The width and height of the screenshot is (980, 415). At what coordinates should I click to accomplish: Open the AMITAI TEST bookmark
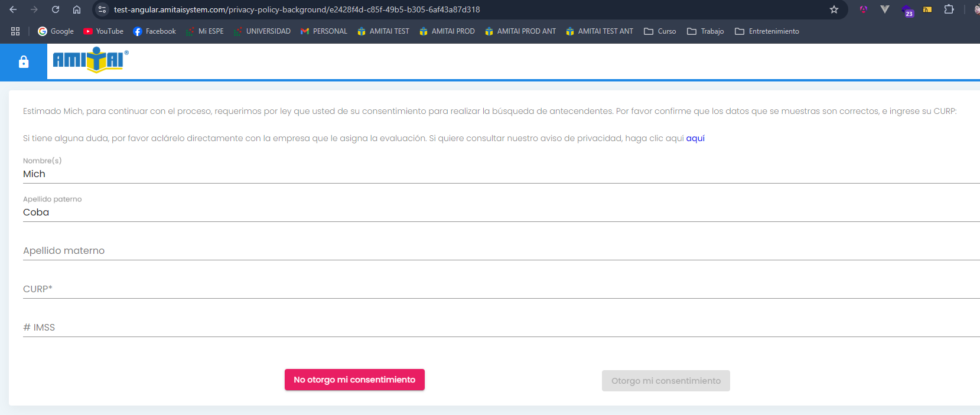(383, 31)
